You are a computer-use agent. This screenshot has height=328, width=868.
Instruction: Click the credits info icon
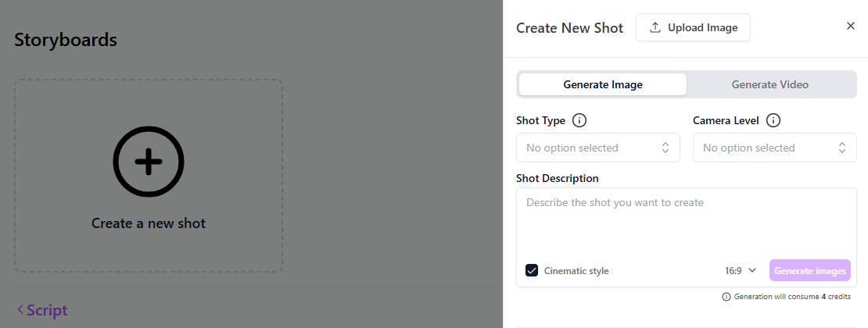(x=726, y=297)
